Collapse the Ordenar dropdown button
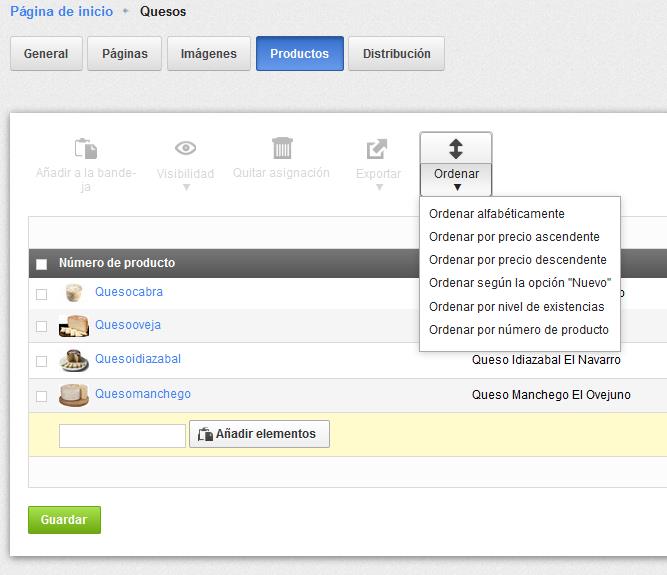This screenshot has height=575, width=667. pos(456,179)
